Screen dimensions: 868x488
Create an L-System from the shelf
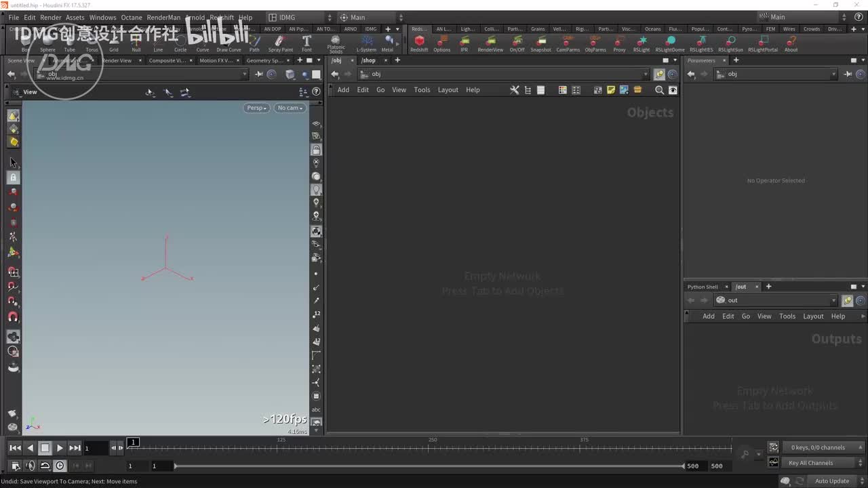coord(366,42)
